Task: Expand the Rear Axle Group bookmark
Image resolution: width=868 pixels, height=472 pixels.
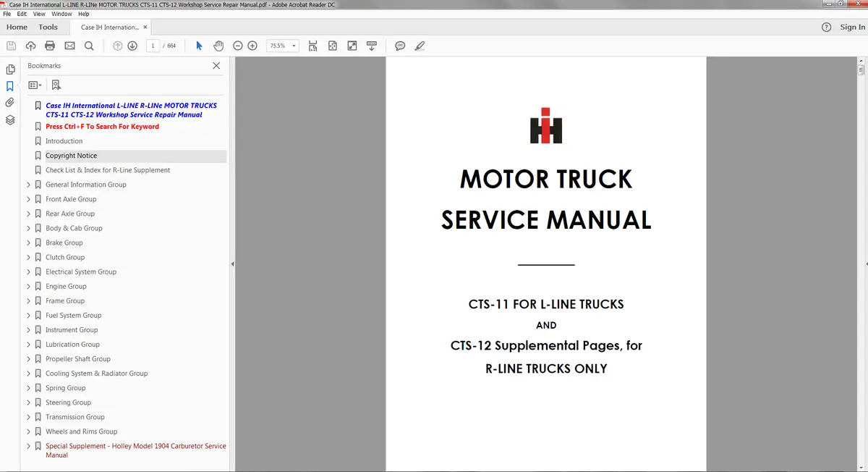Action: tap(29, 214)
